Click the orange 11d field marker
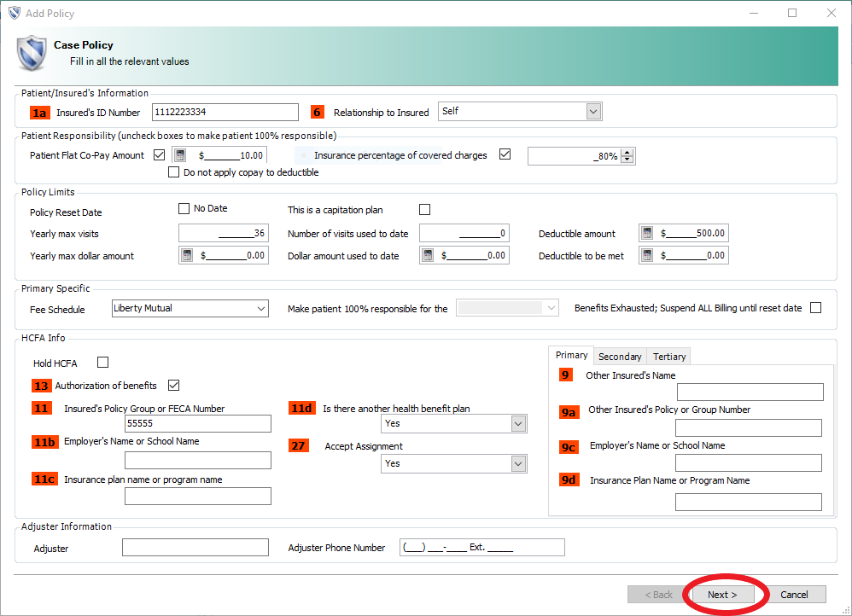 tap(301, 408)
